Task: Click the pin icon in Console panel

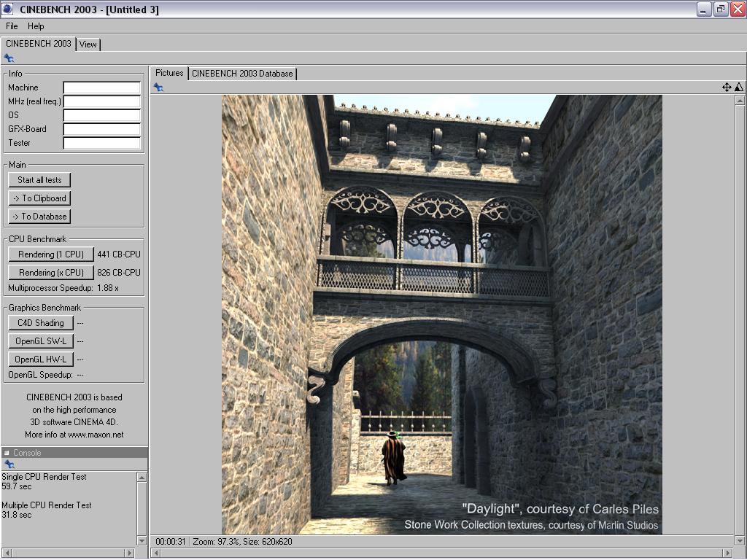Action: click(x=9, y=464)
